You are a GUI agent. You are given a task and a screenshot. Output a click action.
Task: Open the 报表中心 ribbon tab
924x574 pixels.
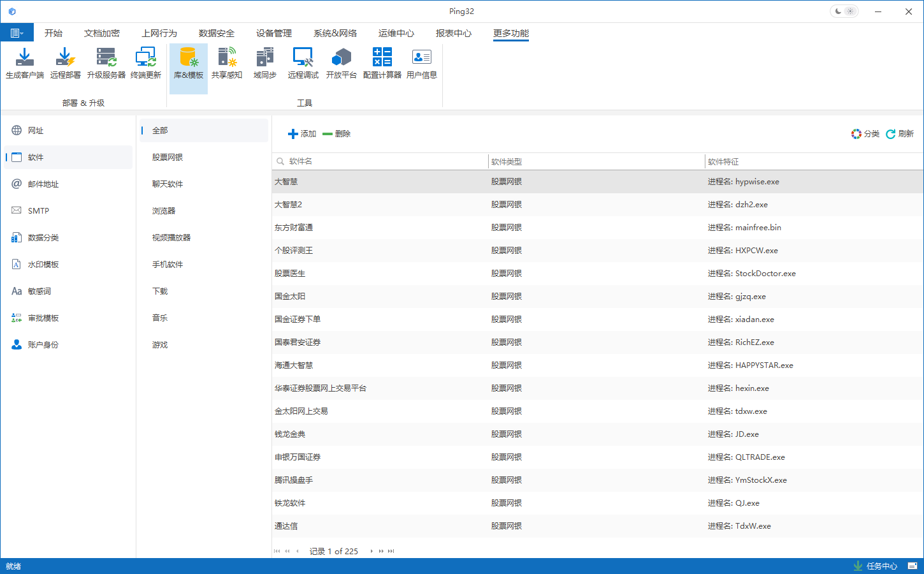click(453, 33)
